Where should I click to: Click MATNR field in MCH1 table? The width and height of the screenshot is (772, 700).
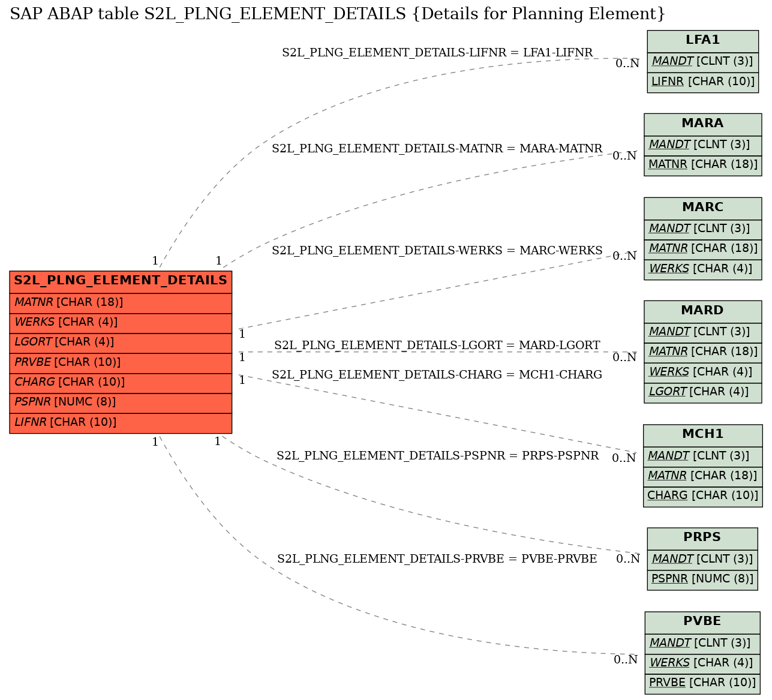[x=703, y=476]
